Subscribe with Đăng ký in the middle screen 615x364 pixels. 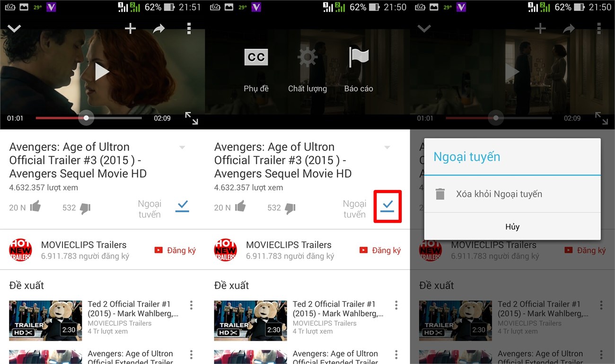380,250
